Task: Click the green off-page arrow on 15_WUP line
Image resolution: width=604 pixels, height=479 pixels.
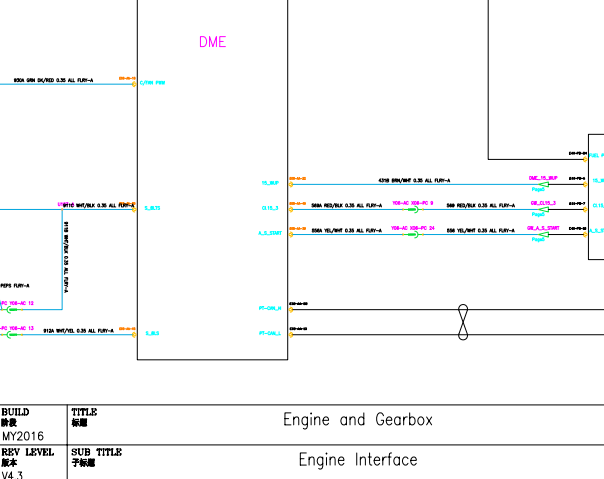Action: pos(543,184)
